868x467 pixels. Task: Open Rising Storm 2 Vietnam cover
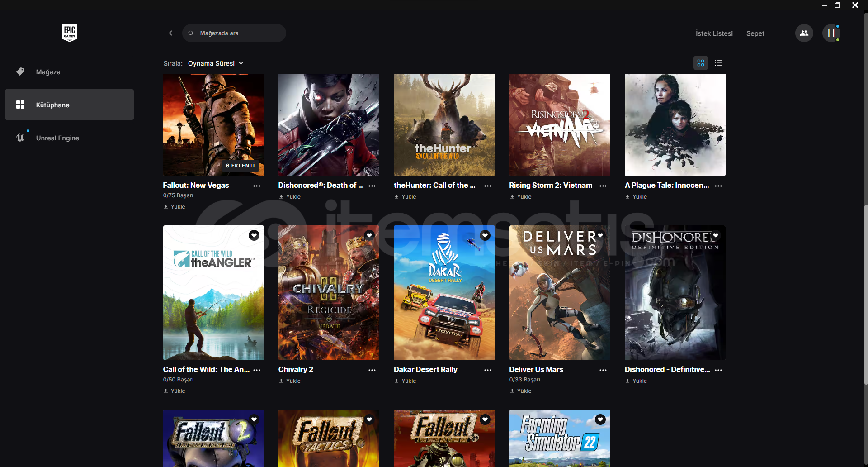click(560, 125)
